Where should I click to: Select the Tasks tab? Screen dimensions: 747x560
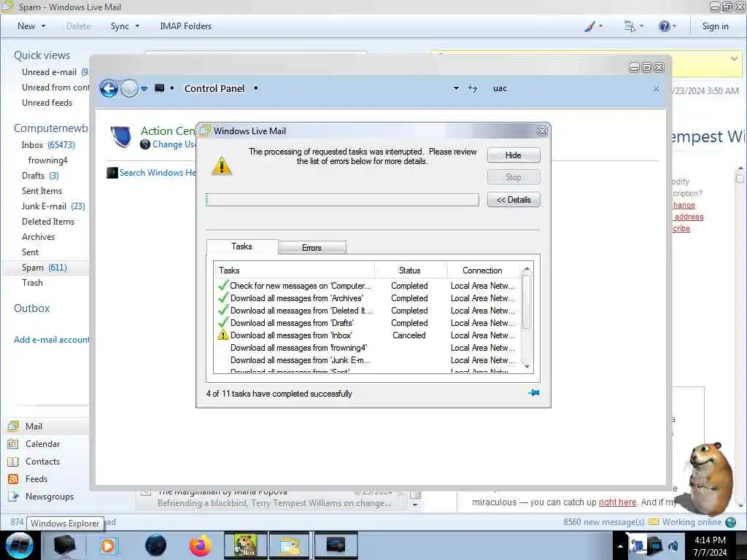pos(242,246)
